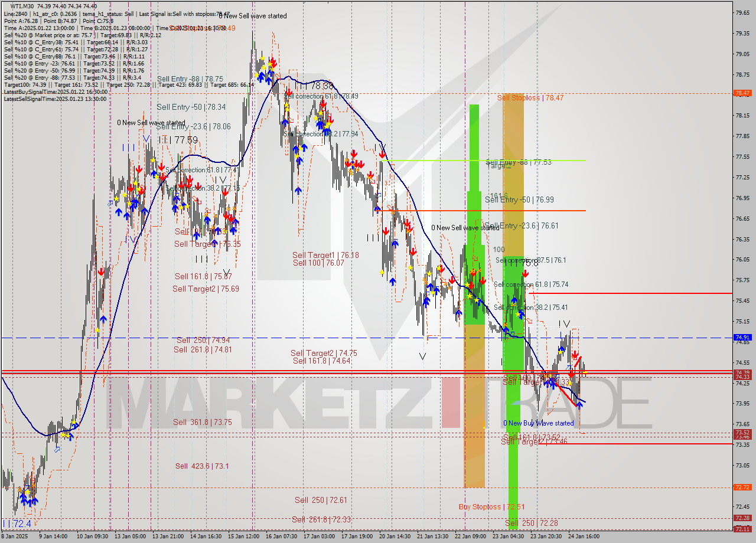Click the 'Sell 423.6 | 73.1' label
Screen dimensions: 756x543
[x=202, y=466]
